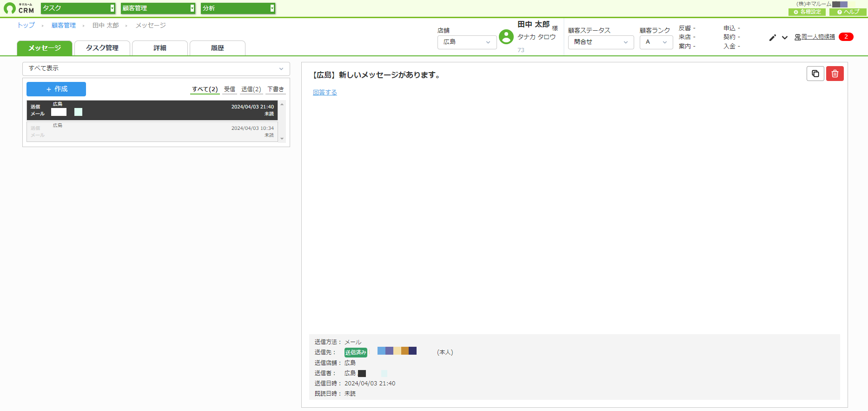Screen dimensions: 868x411
Task: Click the 案内 status entry
Action: point(687,47)
